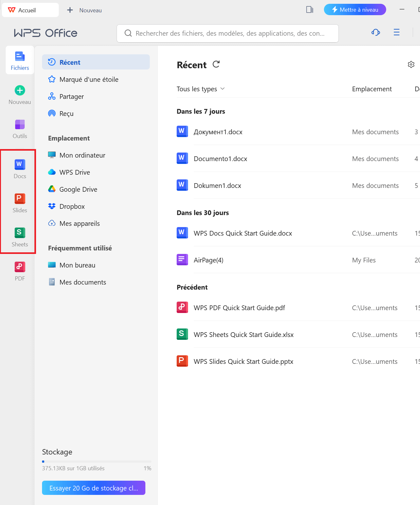Minimize the WPS Office window
This screenshot has height=505, width=420.
click(x=402, y=9)
